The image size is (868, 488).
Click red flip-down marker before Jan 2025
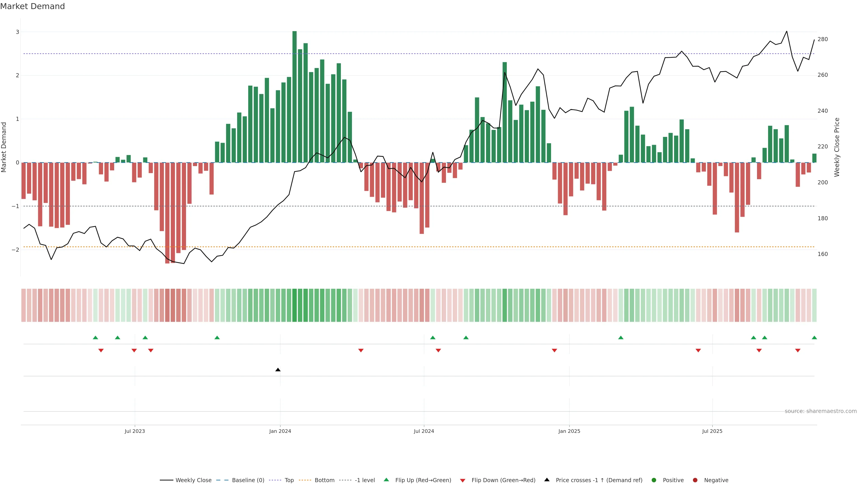click(x=554, y=351)
